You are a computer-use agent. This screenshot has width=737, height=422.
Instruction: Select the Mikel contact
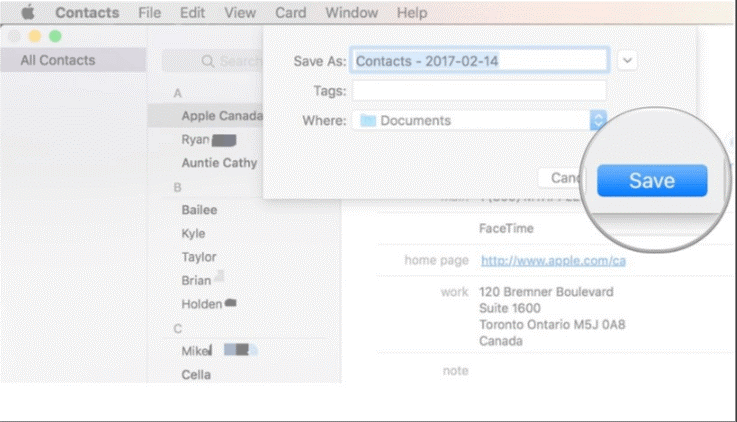click(196, 351)
